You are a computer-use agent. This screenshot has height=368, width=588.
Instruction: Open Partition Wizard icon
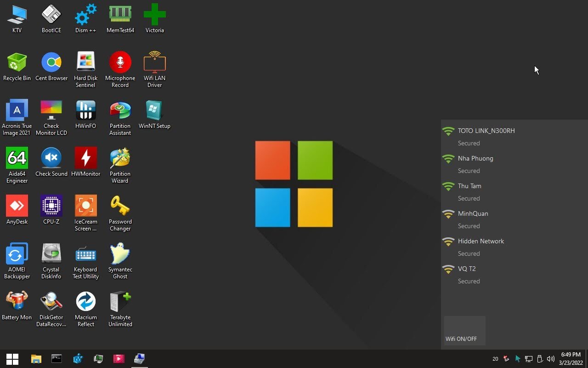[x=120, y=165]
